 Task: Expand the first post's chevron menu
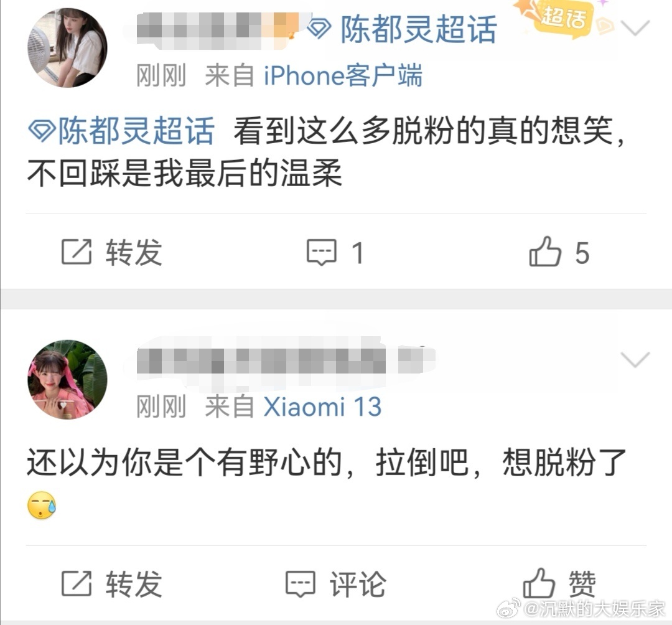(x=635, y=28)
